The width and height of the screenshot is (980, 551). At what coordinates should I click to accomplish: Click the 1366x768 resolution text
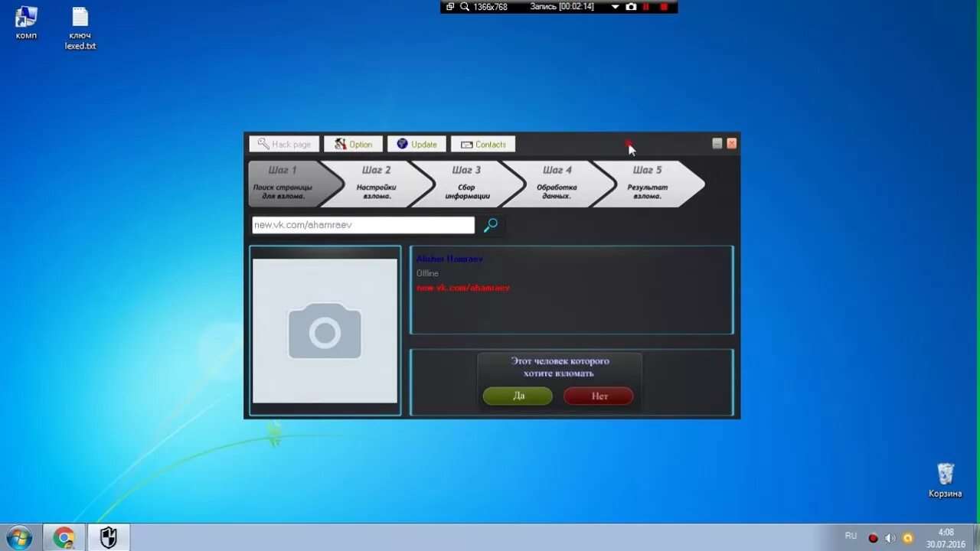(490, 7)
